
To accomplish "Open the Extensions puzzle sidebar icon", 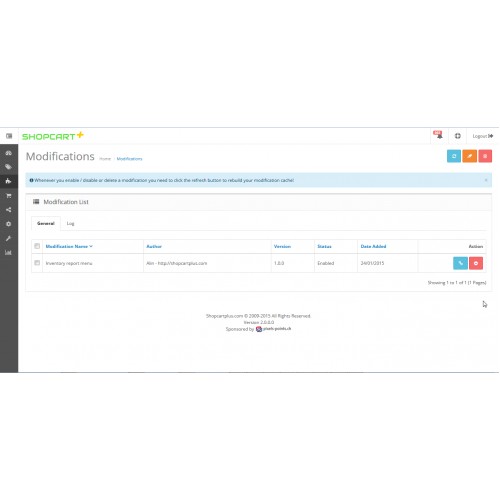I will point(9,181).
